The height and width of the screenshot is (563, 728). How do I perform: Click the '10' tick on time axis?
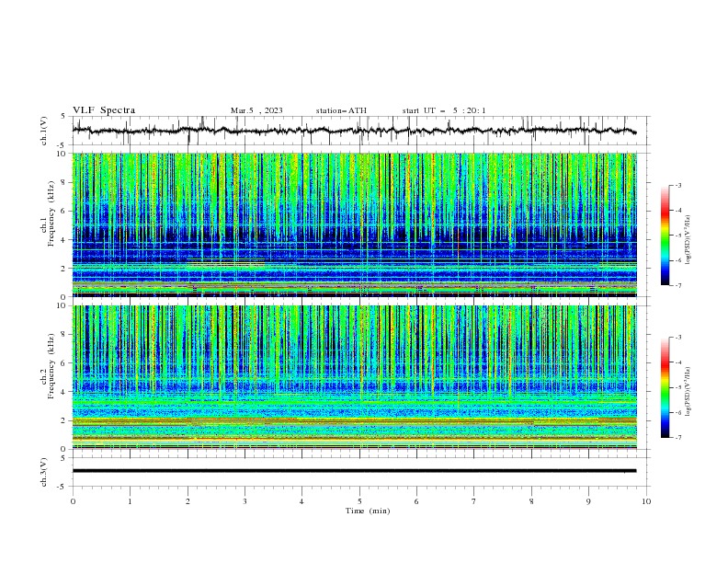pyautogui.click(x=646, y=501)
